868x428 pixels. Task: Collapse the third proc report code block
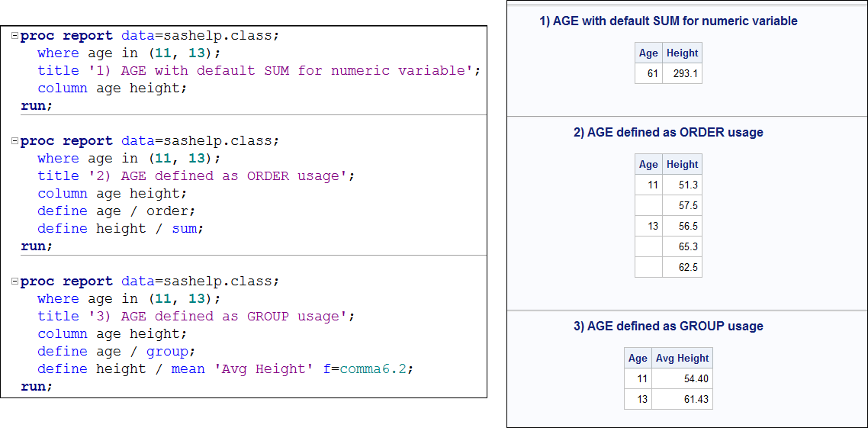click(15, 282)
